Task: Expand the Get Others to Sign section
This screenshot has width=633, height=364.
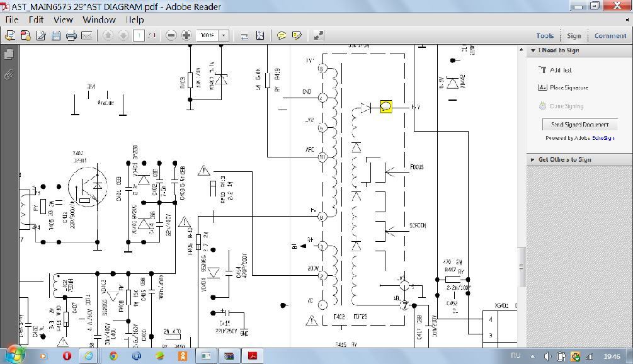Action: [x=533, y=160]
